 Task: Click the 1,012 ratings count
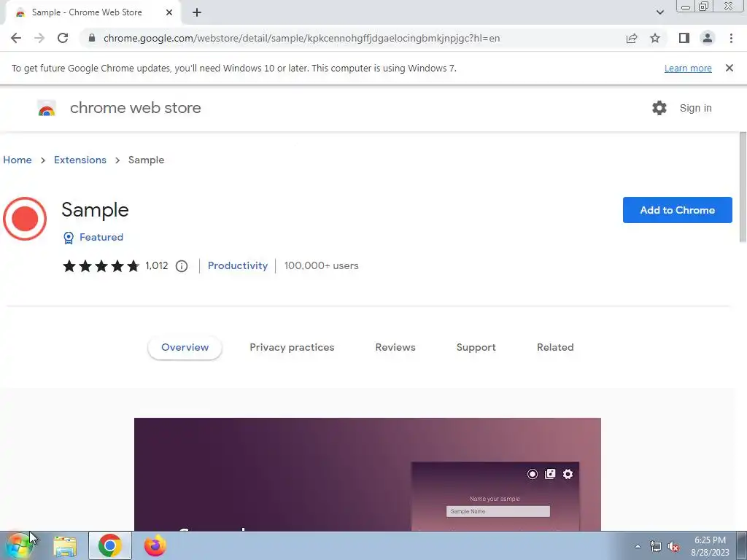pyautogui.click(x=157, y=265)
